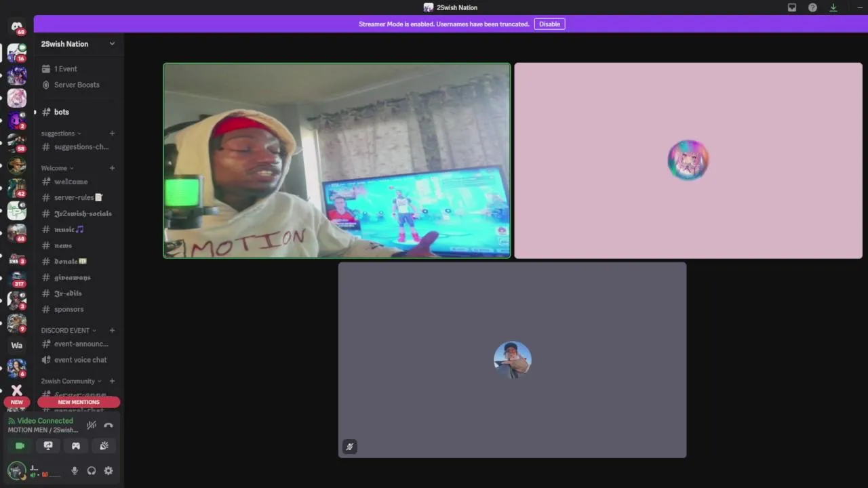
Task: Open Discord home direct messages icon
Action: 17,26
